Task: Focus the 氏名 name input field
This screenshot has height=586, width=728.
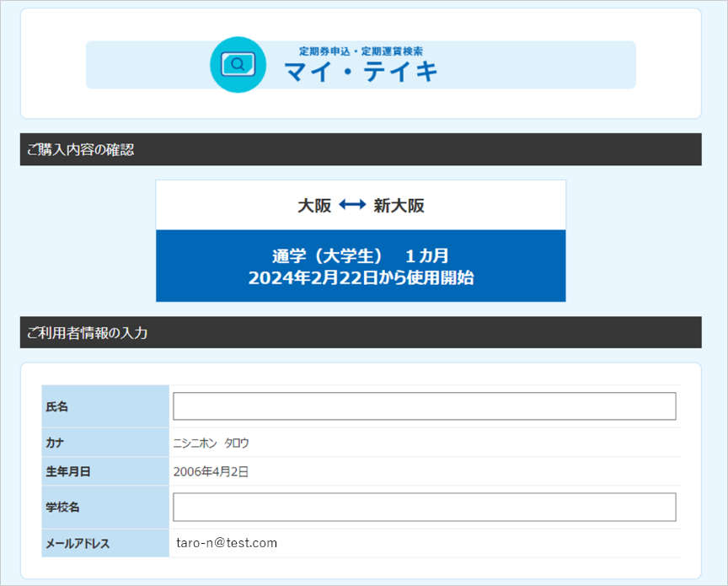Action: pyautogui.click(x=424, y=406)
